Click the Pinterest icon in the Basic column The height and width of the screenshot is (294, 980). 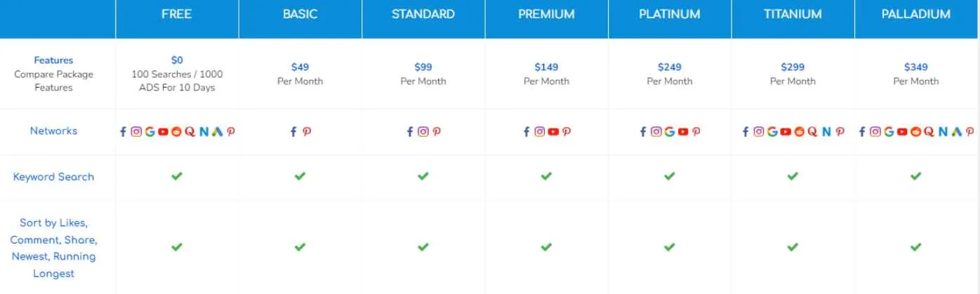[x=307, y=131]
